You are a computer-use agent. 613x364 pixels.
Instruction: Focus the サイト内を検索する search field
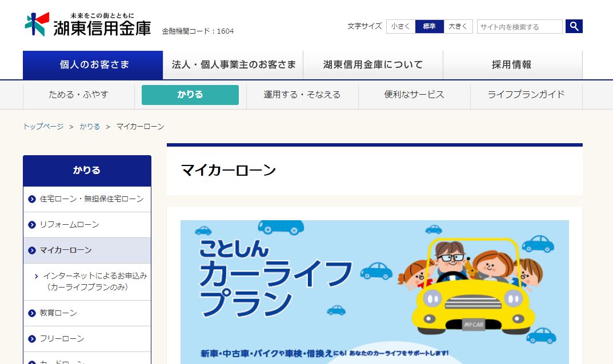(x=519, y=27)
